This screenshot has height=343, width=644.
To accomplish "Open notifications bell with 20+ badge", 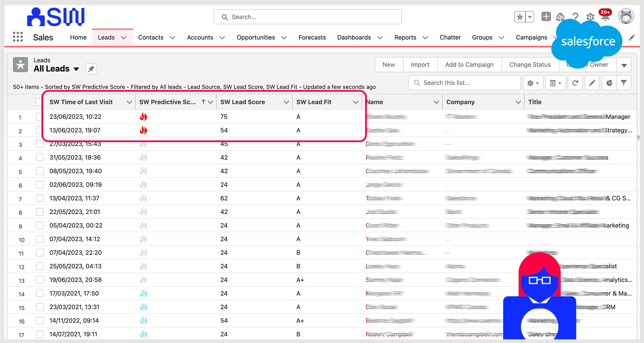I will tap(605, 17).
